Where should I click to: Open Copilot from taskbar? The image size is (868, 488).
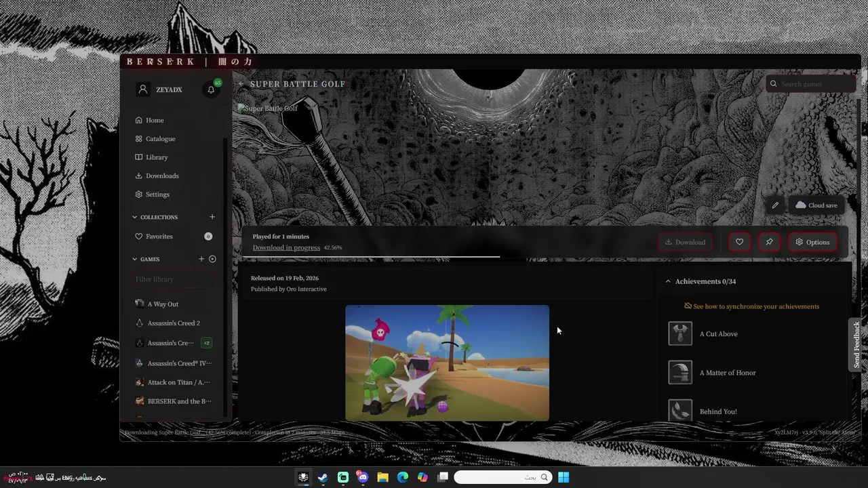(x=423, y=477)
